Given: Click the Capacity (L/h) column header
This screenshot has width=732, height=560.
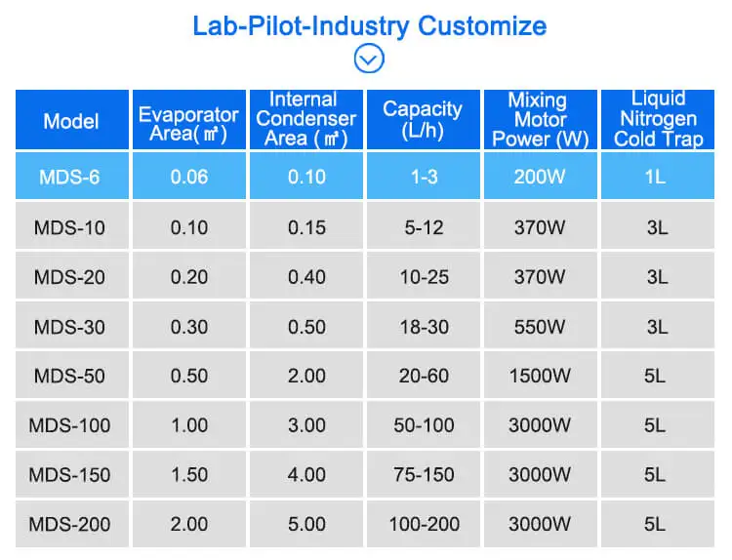Looking at the screenshot, I should (424, 121).
